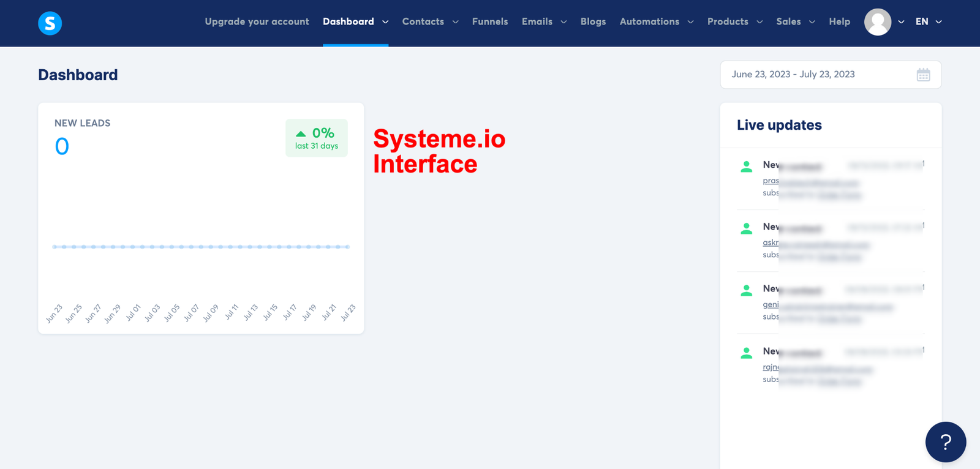This screenshot has height=469, width=980.
Task: Open the EN language selector
Action: [x=929, y=21]
